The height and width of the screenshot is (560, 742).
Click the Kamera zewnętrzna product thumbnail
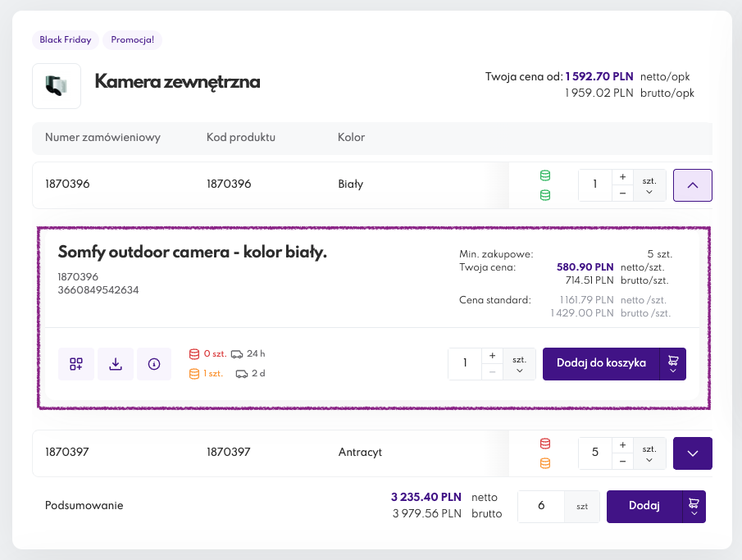tap(57, 86)
